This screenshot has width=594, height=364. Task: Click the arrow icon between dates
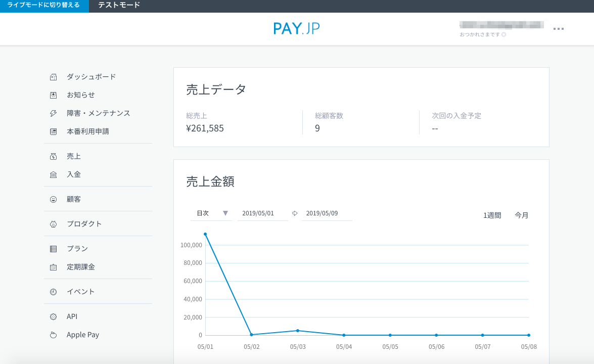(295, 213)
